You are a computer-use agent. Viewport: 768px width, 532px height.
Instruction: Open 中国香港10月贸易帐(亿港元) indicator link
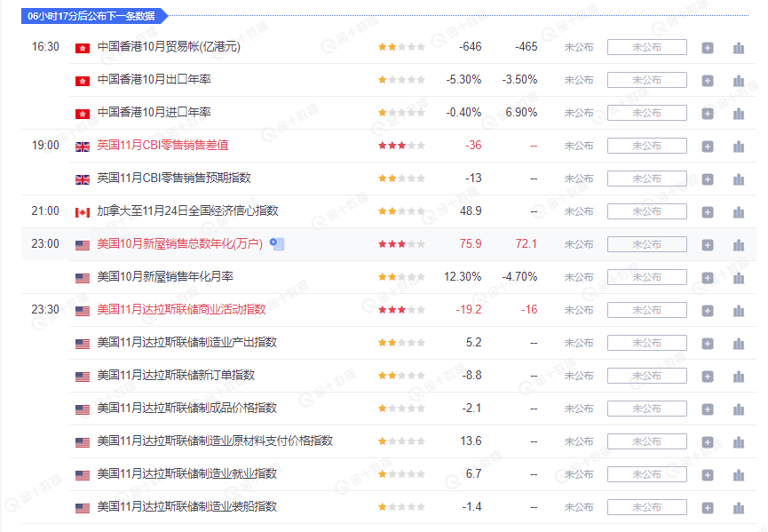(169, 46)
